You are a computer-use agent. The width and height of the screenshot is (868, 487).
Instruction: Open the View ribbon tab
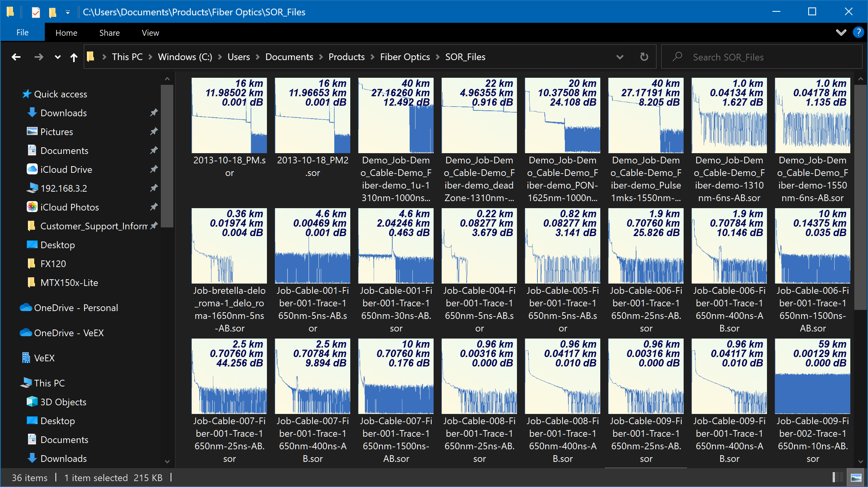pyautogui.click(x=150, y=33)
